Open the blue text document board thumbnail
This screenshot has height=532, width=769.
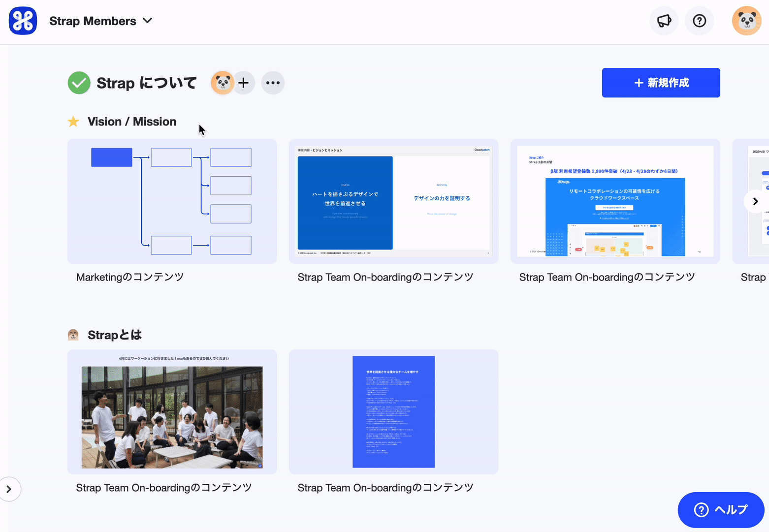393,412
